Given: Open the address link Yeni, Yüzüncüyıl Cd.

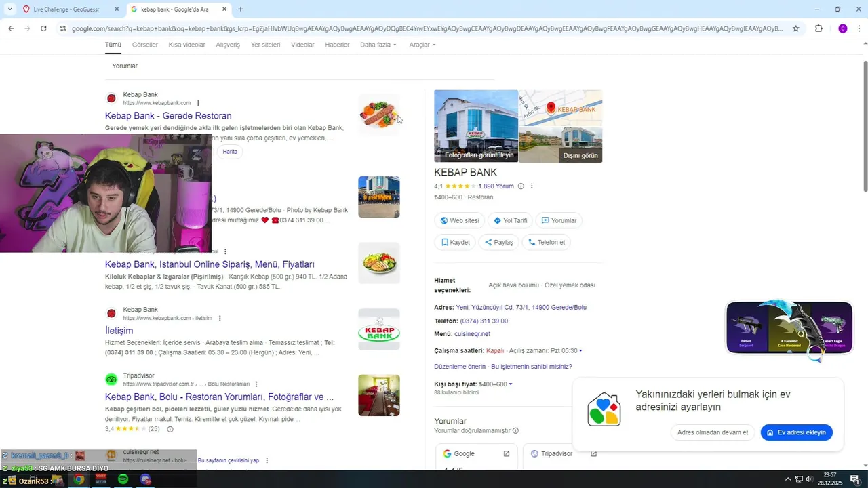Looking at the screenshot, I should [x=521, y=308].
